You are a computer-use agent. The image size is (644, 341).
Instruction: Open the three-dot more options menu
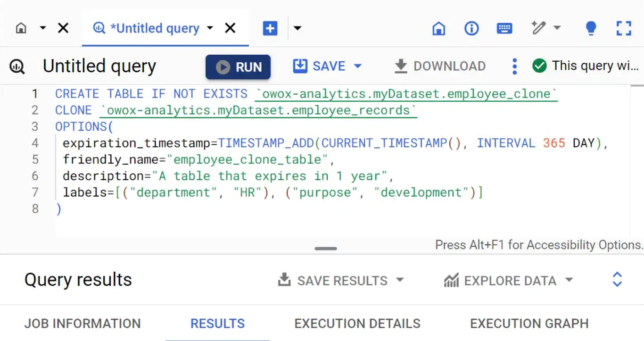pyautogui.click(x=514, y=67)
